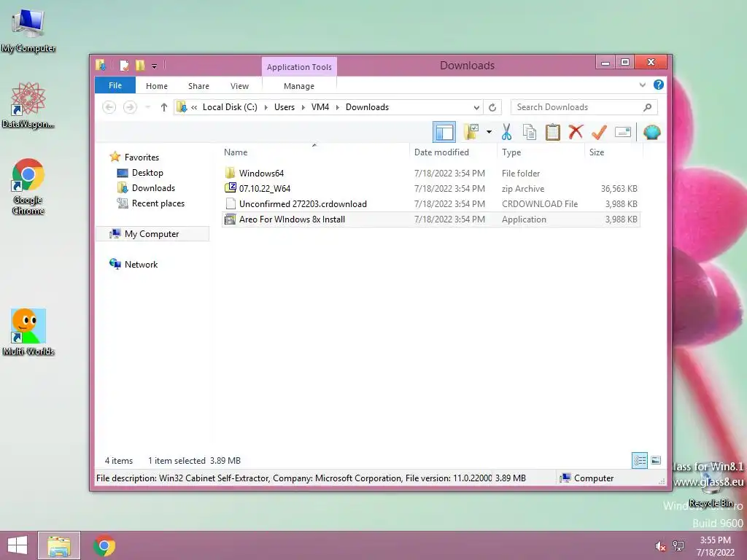Screen dimensions: 747x560
Task: Click the Rename toolbar icon
Action: click(623, 132)
